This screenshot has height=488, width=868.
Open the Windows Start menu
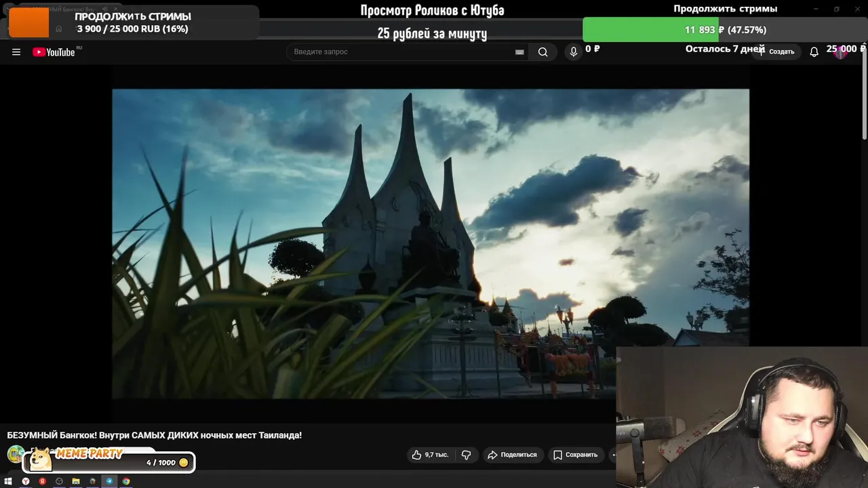click(9, 481)
